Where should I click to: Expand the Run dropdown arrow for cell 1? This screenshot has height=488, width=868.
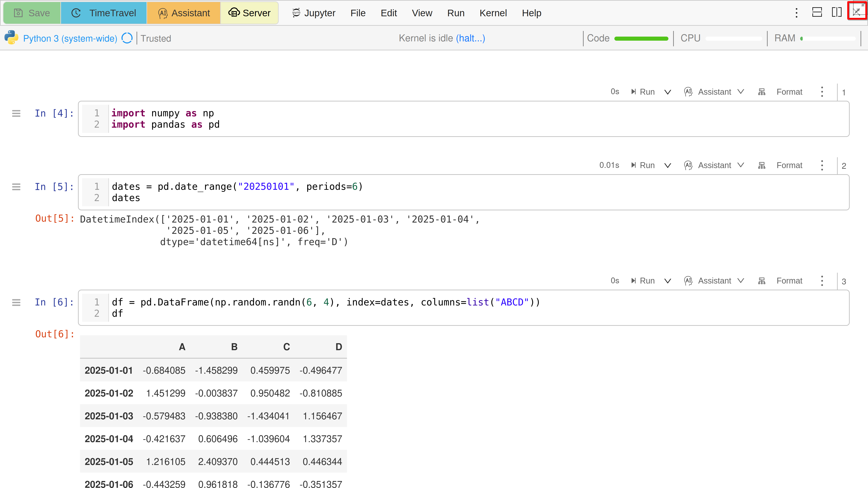point(668,92)
